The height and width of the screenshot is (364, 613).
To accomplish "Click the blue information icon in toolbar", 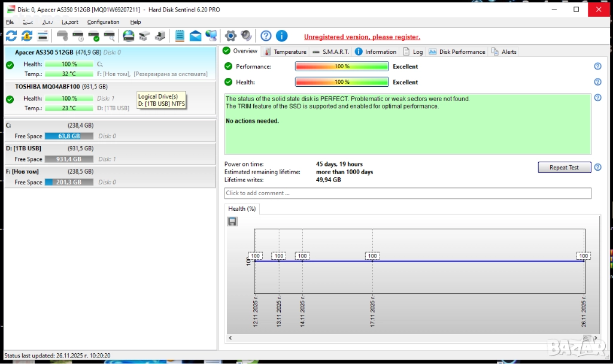I will [281, 36].
